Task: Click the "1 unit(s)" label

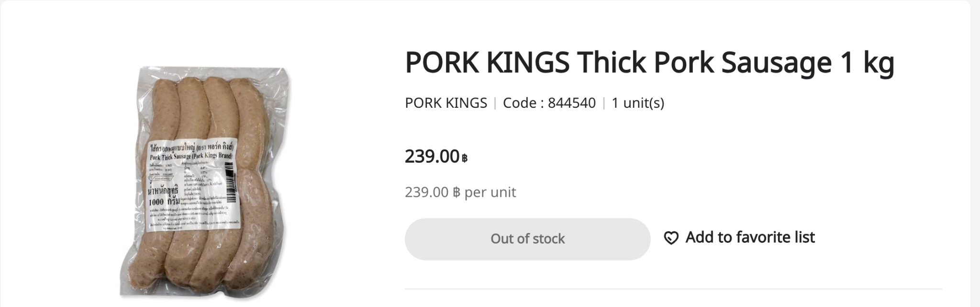Action: click(638, 103)
